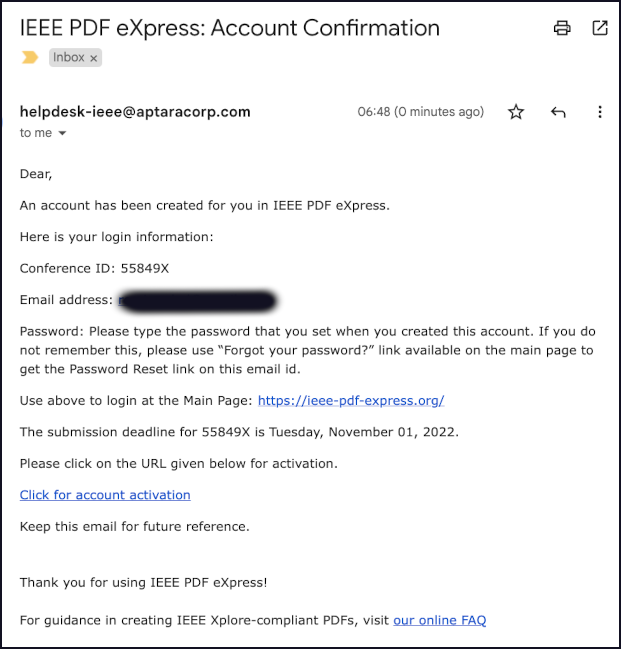Click the "Keep this email for future reference" line
Image resolution: width=621 pixels, height=649 pixels.
pos(135,526)
